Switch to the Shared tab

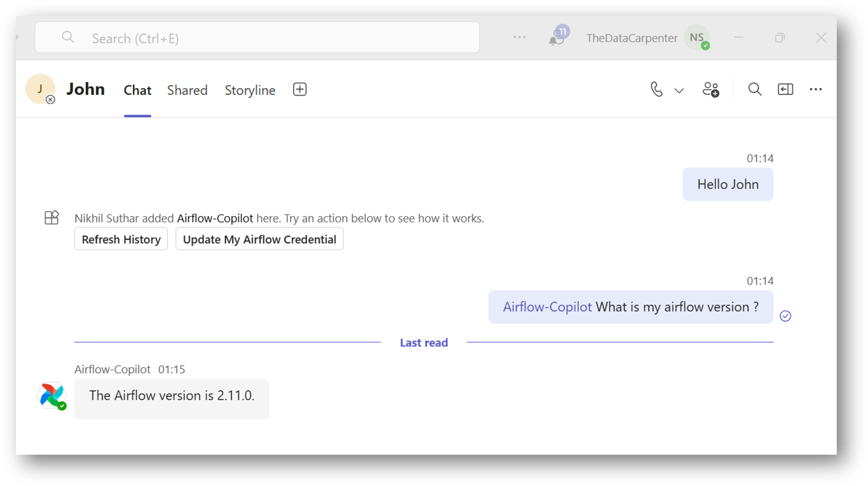click(x=187, y=90)
